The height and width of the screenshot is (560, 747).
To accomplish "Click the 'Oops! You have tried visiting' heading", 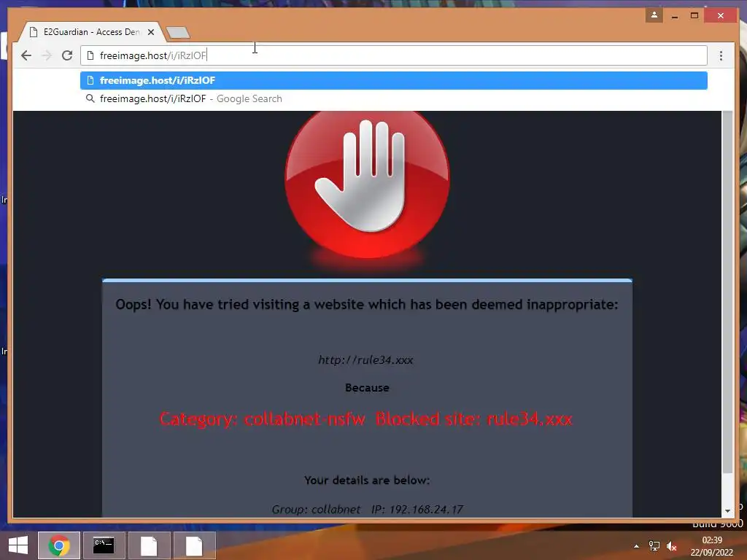I will click(367, 304).
